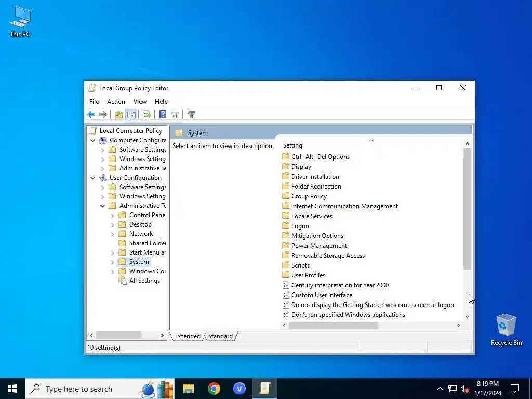Launch Google Chrome from taskbar
Screen dimensions: 532x399
click(x=214, y=389)
